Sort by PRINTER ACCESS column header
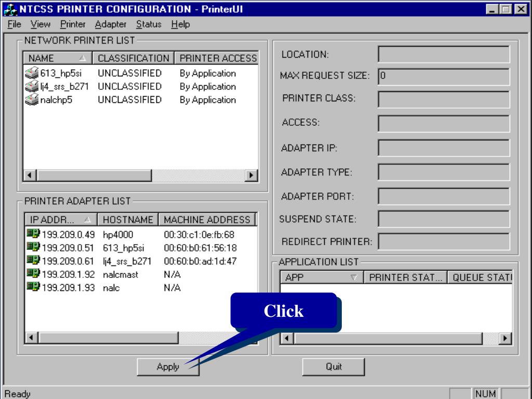This screenshot has height=399, width=532. [x=217, y=58]
